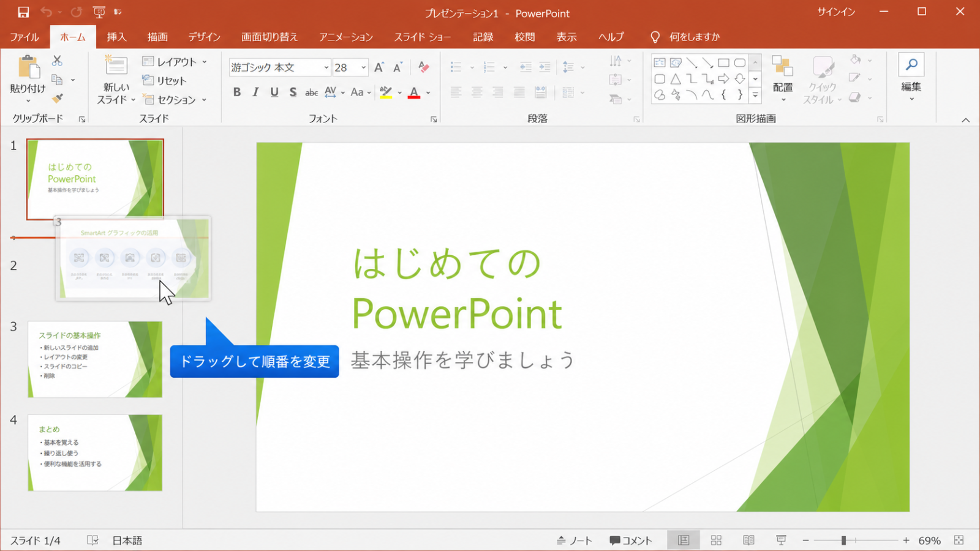Click the font color red A icon
The height and width of the screenshot is (551, 980).
tap(415, 92)
